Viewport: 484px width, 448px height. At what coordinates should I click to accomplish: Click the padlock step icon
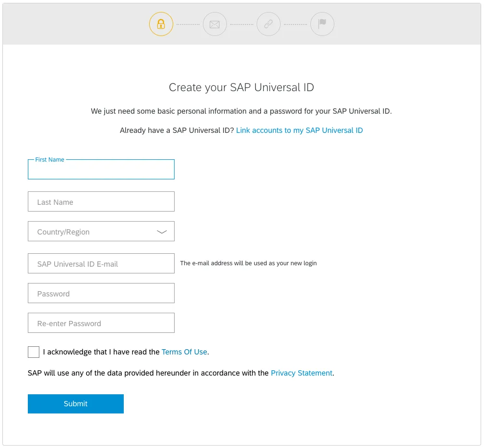(x=161, y=24)
